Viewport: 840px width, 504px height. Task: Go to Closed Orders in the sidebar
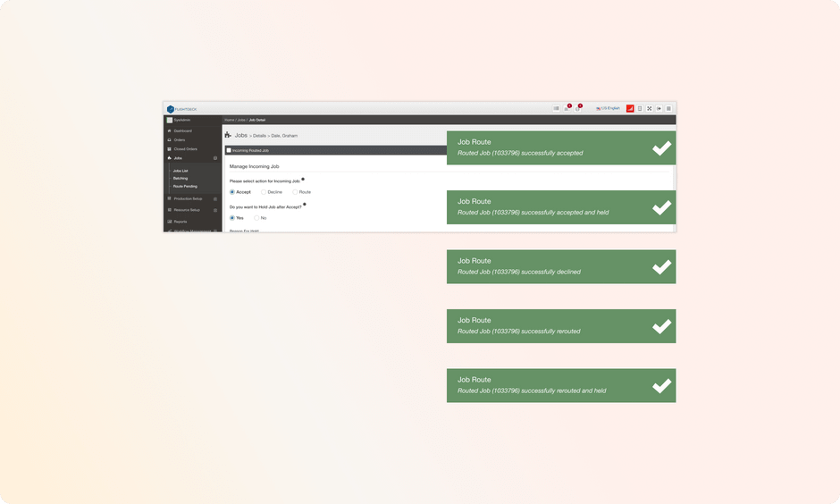click(x=185, y=149)
